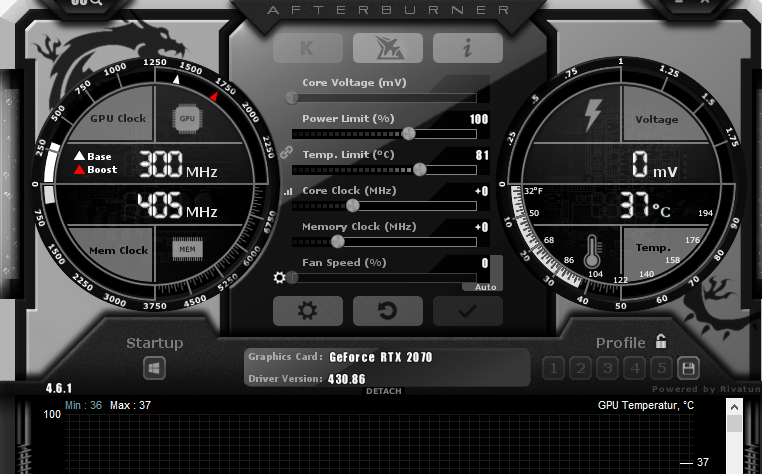Open settings with the gear button
This screenshot has width=762, height=474.
tap(308, 311)
